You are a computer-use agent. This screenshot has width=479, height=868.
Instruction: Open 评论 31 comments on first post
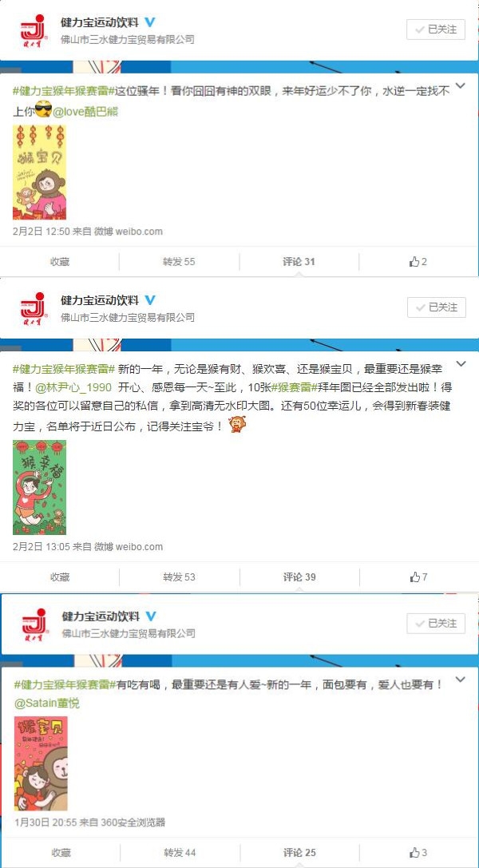tap(299, 262)
